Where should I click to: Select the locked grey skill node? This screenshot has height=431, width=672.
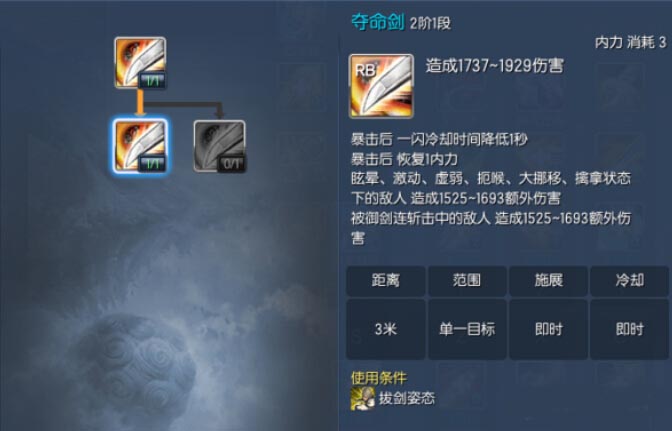click(219, 146)
